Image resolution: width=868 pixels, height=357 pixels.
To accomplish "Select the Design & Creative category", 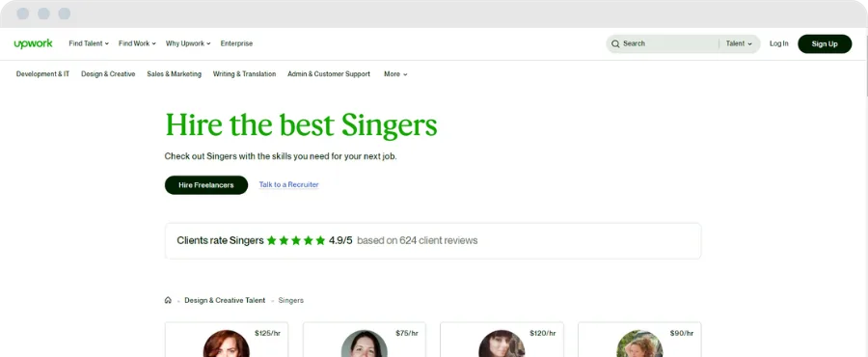I will click(108, 73).
